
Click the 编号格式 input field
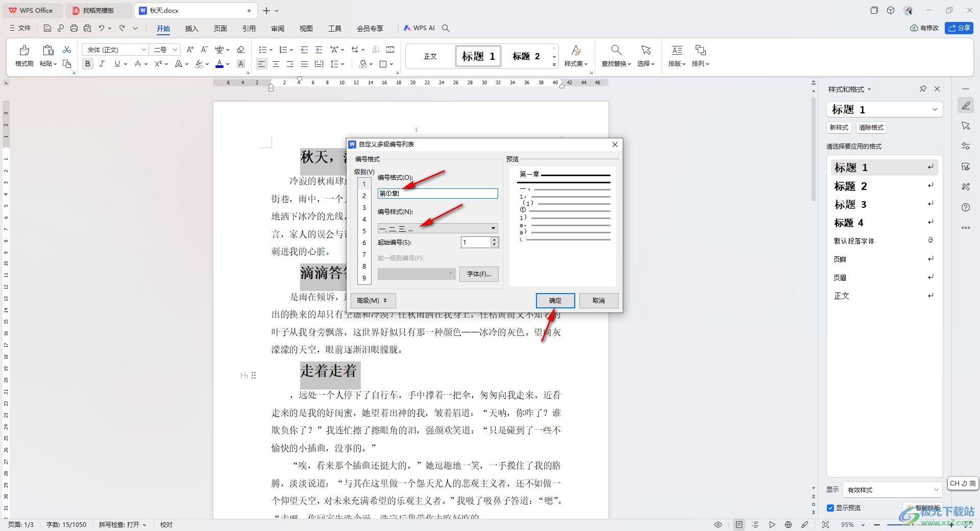[x=437, y=194]
